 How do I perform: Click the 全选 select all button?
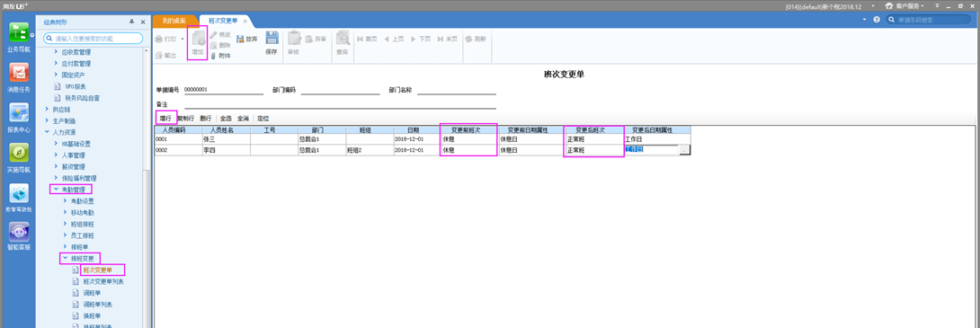(x=226, y=118)
